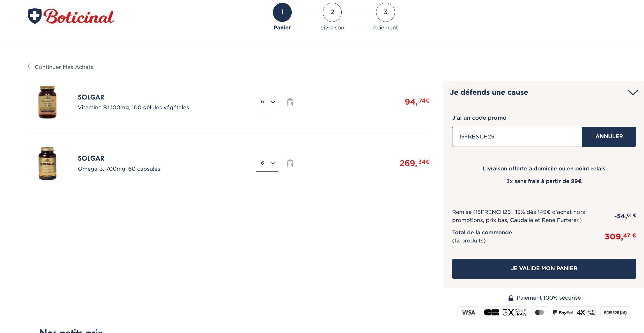Screen dimensions: 644x333
Task: Click the CB 3X sans frais icon
Action: pyautogui.click(x=505, y=312)
